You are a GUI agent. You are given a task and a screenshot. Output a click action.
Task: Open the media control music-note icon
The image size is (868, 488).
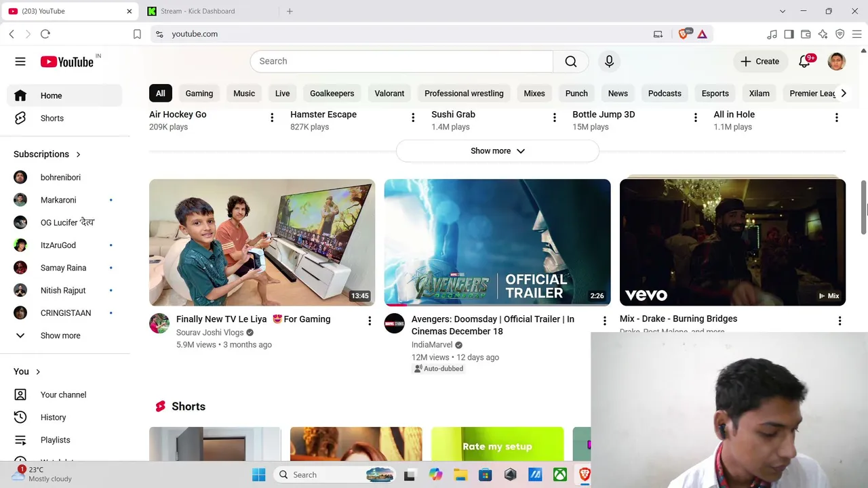click(x=772, y=34)
